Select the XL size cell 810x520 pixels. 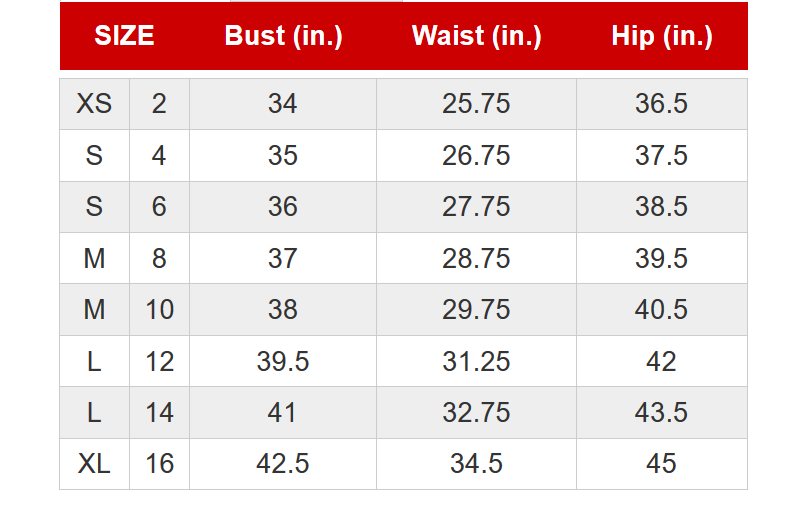[x=94, y=464]
